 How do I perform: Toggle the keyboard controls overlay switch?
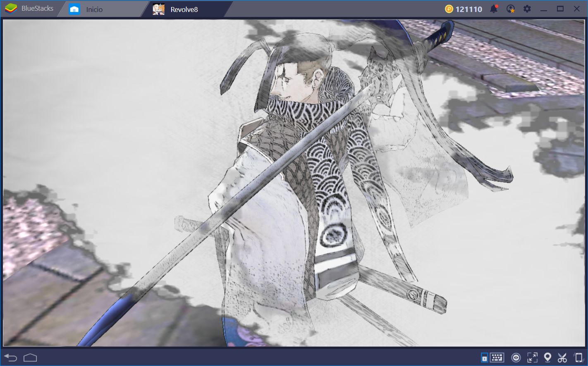coord(484,357)
